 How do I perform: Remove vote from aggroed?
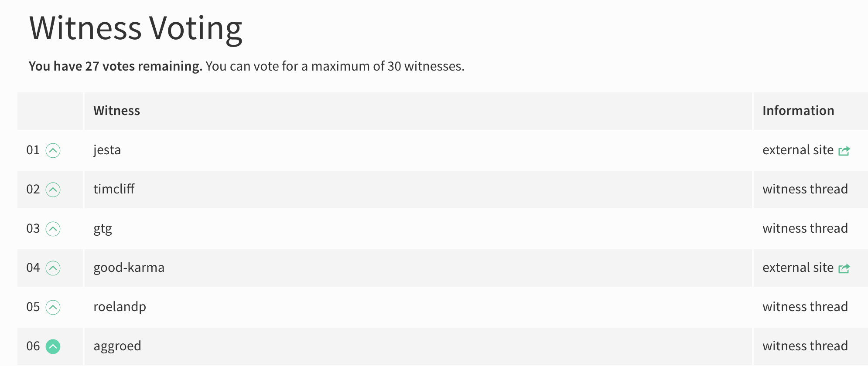53,346
